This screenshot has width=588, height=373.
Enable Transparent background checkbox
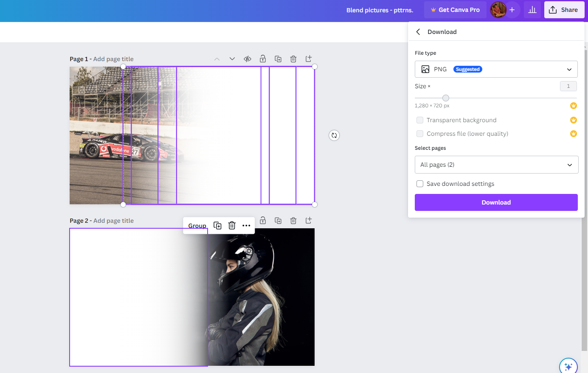[420, 120]
